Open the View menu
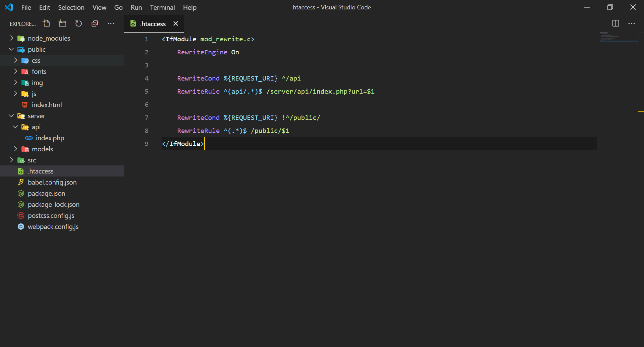Screen dimensions: 644x347 pyautogui.click(x=99, y=7)
